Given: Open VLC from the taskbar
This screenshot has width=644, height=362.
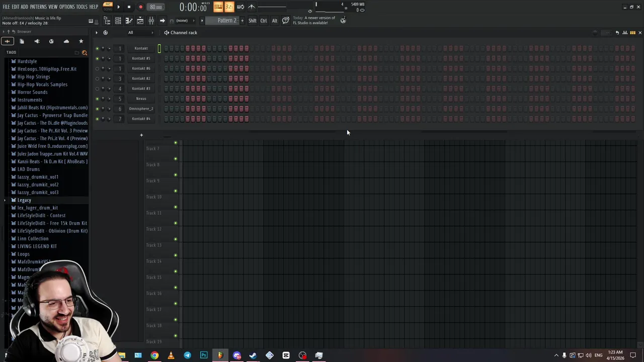Looking at the screenshot, I should [x=171, y=355].
